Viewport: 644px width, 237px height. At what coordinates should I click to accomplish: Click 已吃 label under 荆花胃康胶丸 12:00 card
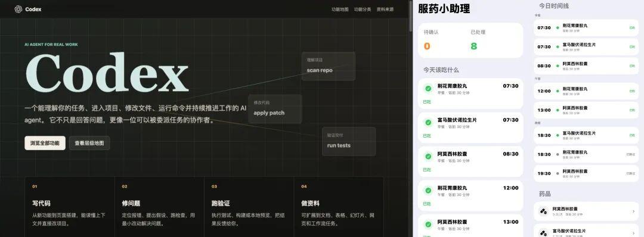pyautogui.click(x=427, y=204)
